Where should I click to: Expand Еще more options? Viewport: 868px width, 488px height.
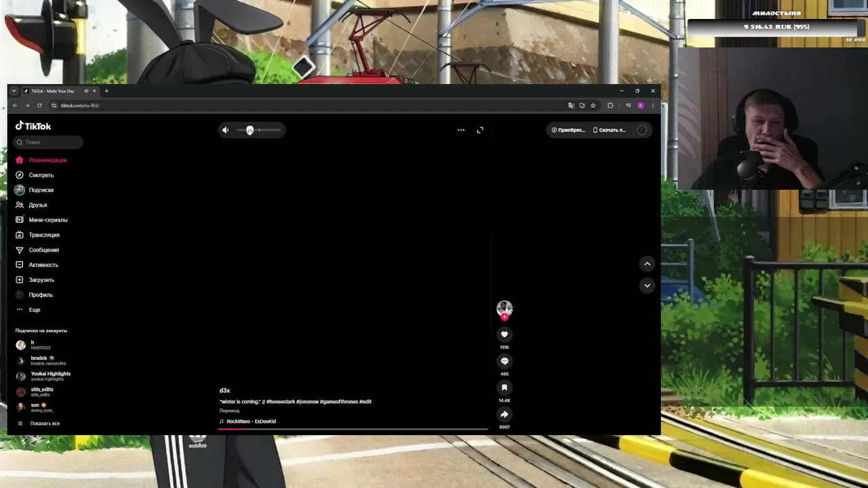click(28, 310)
